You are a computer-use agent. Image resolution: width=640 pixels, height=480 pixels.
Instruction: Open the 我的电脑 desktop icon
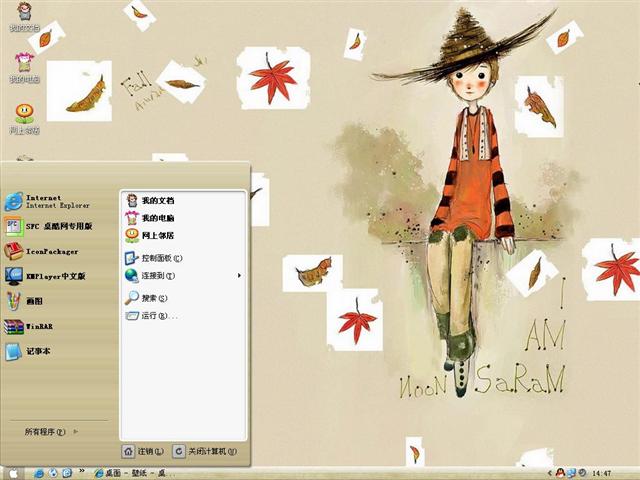[x=24, y=67]
